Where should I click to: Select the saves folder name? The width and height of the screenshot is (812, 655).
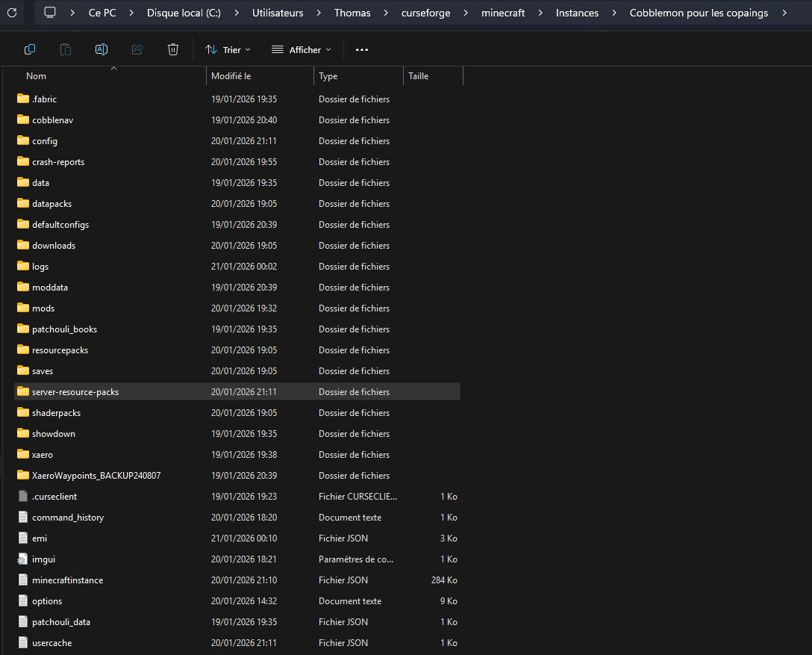point(43,371)
